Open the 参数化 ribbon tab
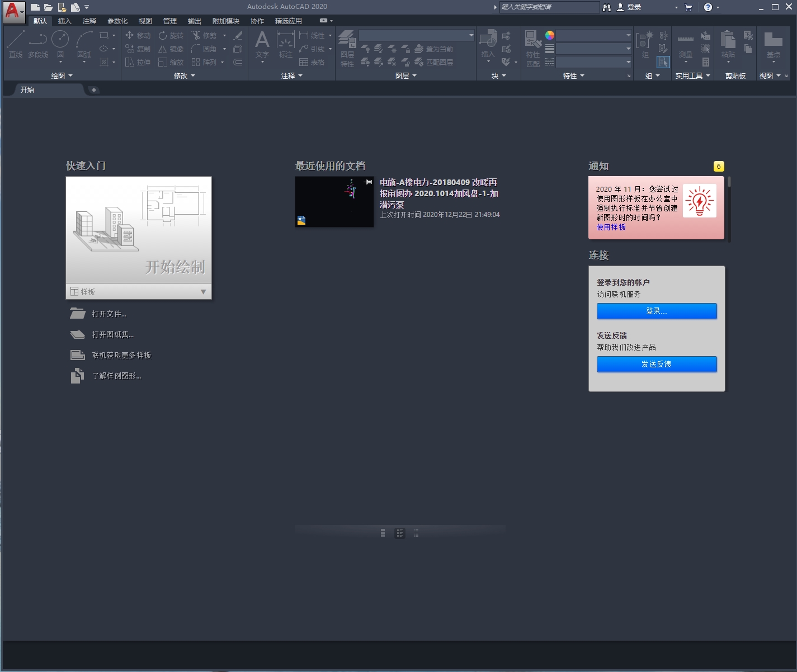Image resolution: width=797 pixels, height=672 pixels. [x=117, y=21]
